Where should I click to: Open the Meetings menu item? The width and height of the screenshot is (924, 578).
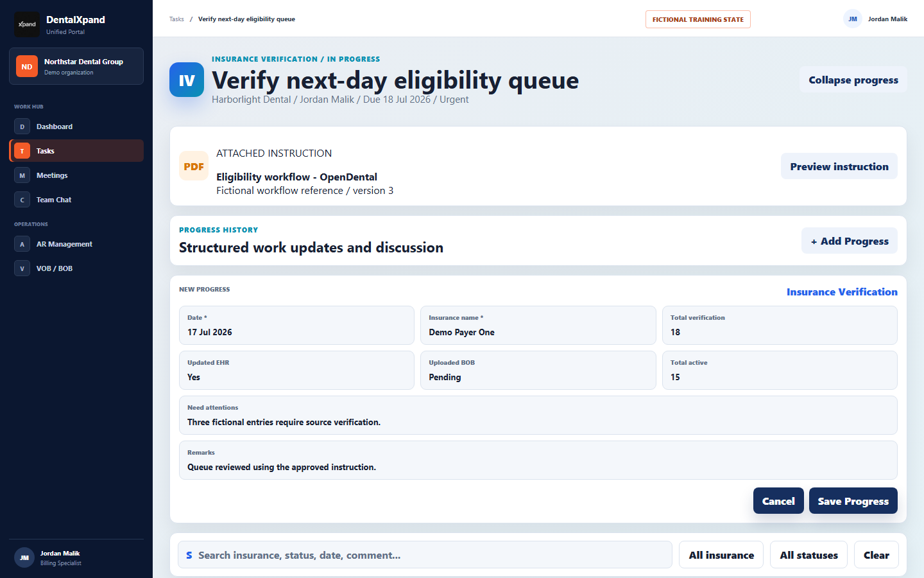tap(76, 175)
